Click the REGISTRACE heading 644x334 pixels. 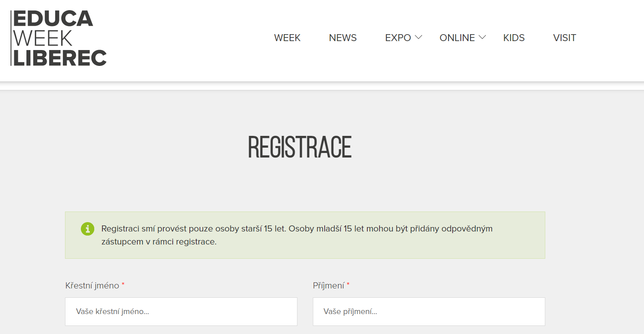(300, 147)
